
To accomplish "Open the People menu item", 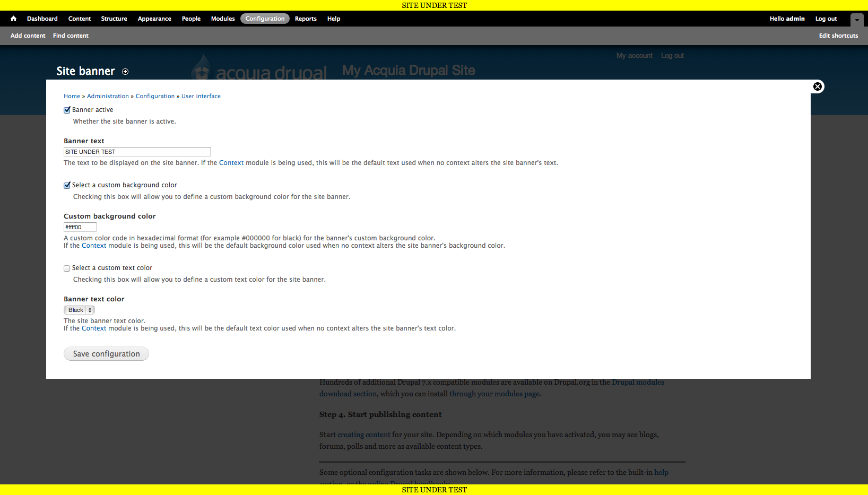I will pos(191,19).
